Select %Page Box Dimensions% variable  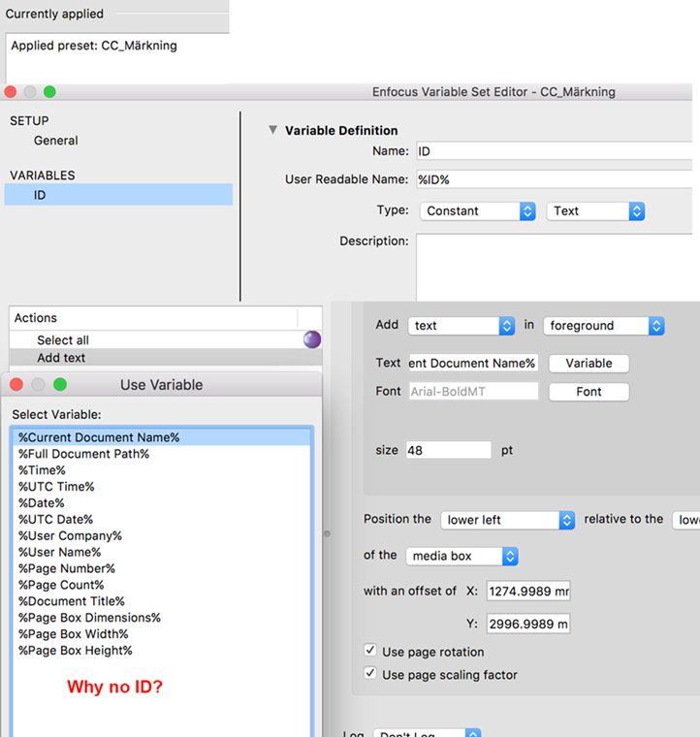[162, 618]
